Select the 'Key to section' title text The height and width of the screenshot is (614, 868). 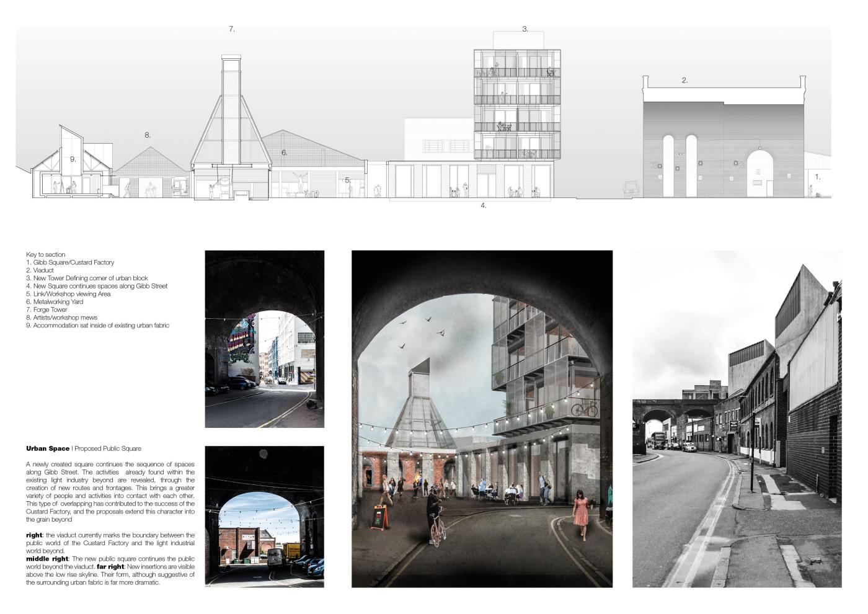(45, 255)
